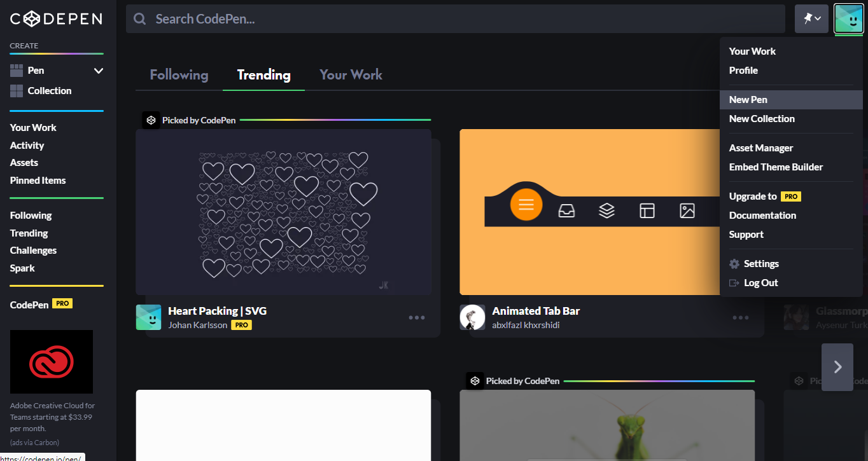The height and width of the screenshot is (461, 868).
Task: Click the layout icon in tab bar preview
Action: pyautogui.click(x=647, y=210)
